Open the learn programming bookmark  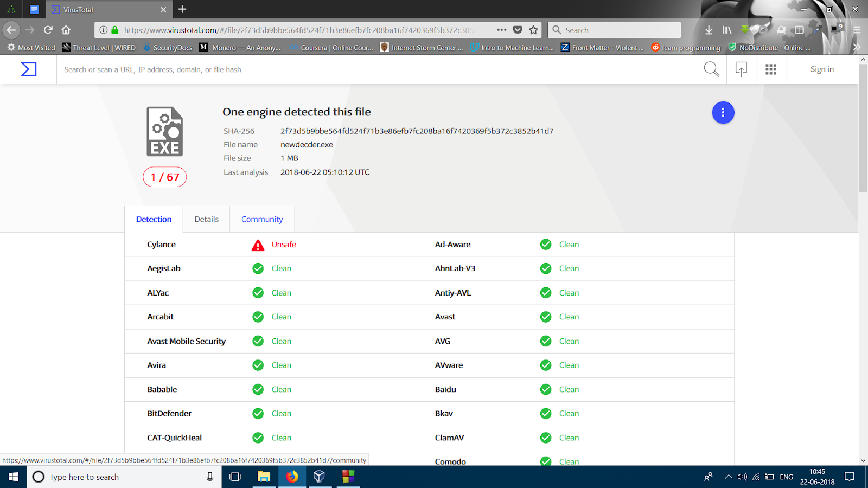(x=686, y=48)
